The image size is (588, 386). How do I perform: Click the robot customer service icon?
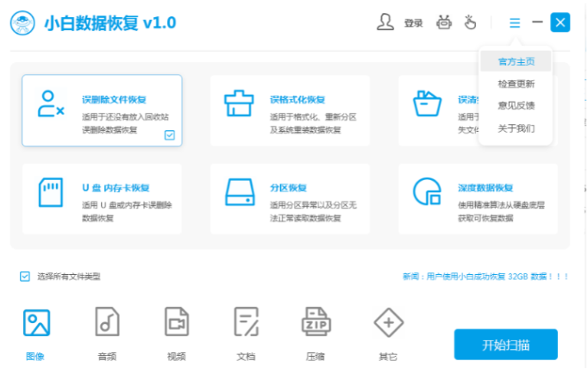(444, 23)
